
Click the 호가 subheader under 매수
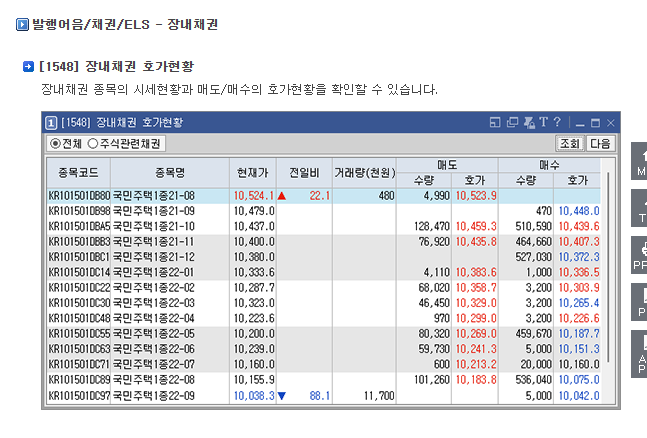tap(577, 180)
